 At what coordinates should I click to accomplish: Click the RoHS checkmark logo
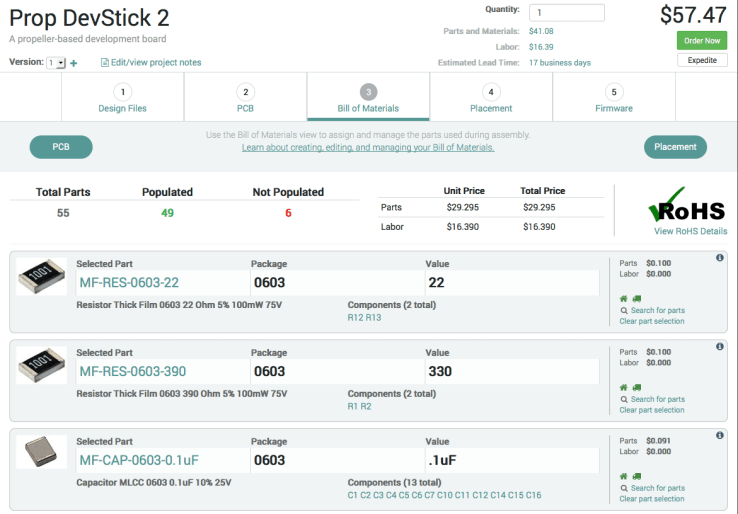(x=686, y=207)
